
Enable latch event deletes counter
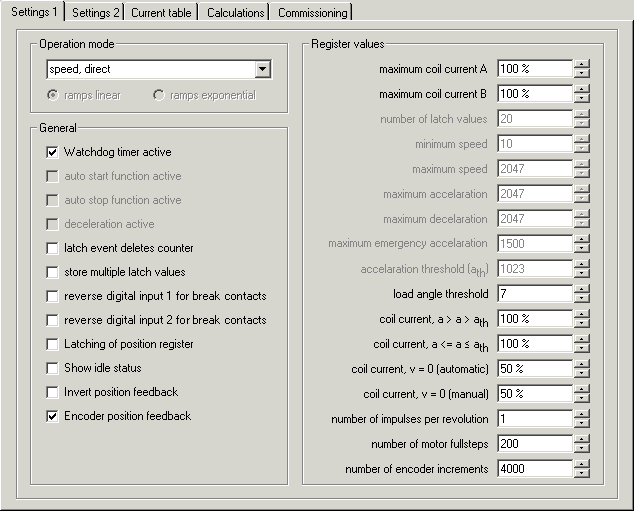point(52,248)
